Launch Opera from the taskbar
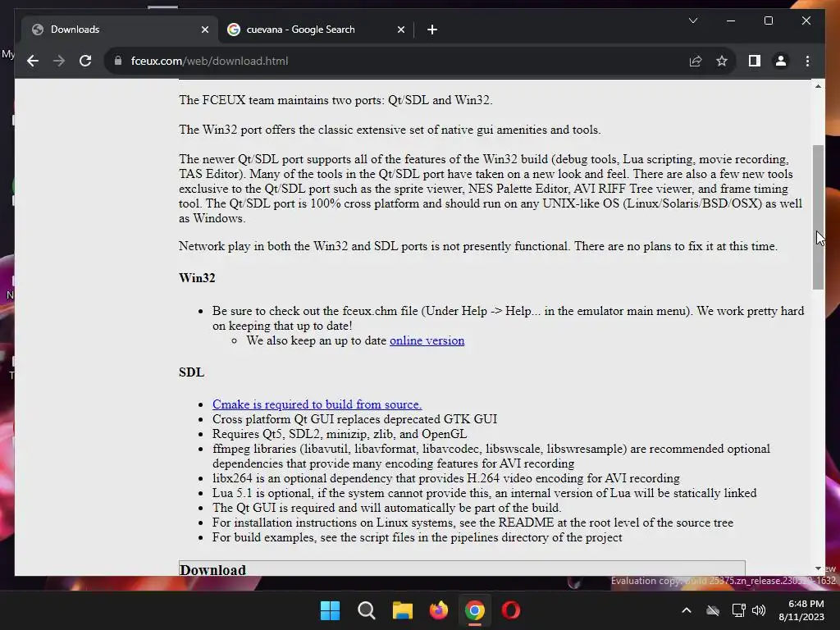 (x=511, y=610)
